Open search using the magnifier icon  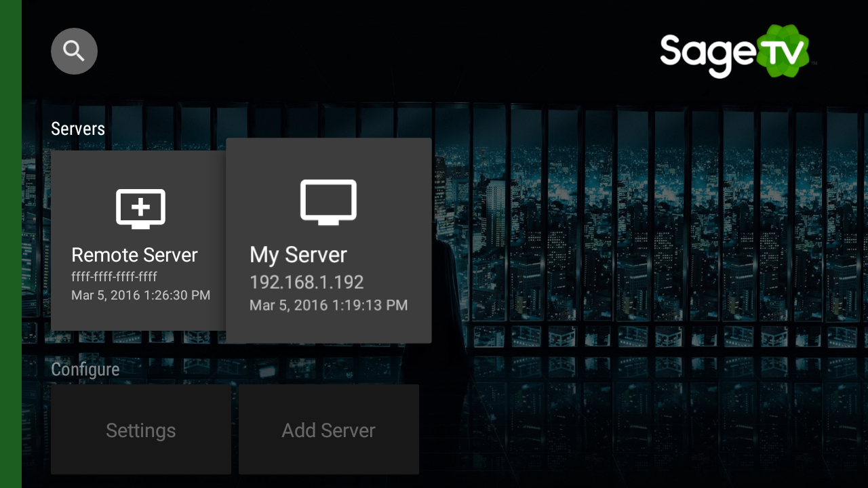coord(74,51)
